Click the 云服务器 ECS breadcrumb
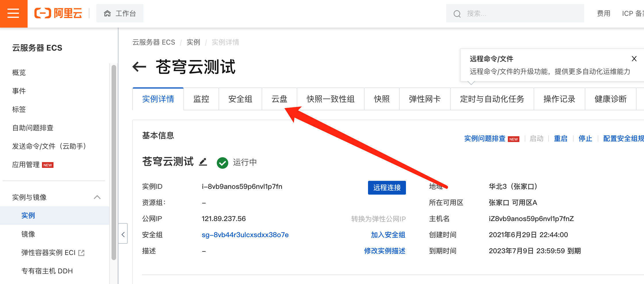The height and width of the screenshot is (284, 644). [x=154, y=42]
